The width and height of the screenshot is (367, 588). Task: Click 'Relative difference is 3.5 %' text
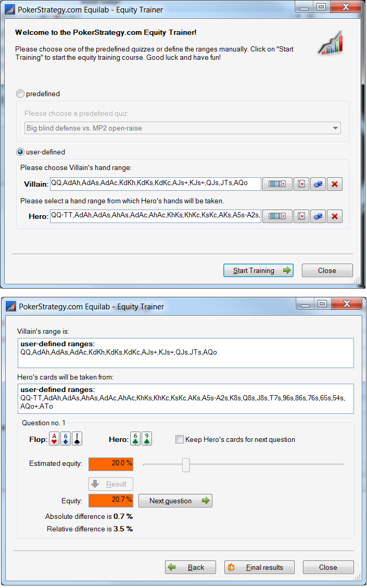pyautogui.click(x=90, y=529)
